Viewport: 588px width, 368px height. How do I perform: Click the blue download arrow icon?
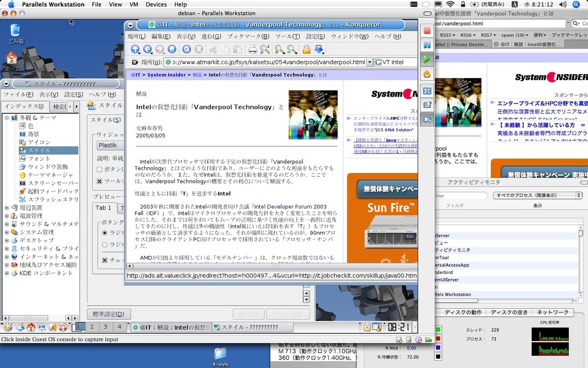(x=319, y=49)
